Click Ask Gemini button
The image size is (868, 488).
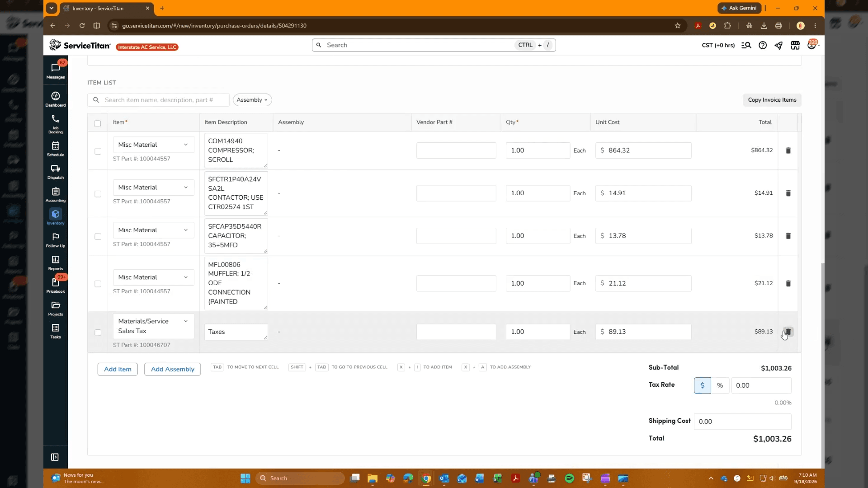pyautogui.click(x=739, y=8)
